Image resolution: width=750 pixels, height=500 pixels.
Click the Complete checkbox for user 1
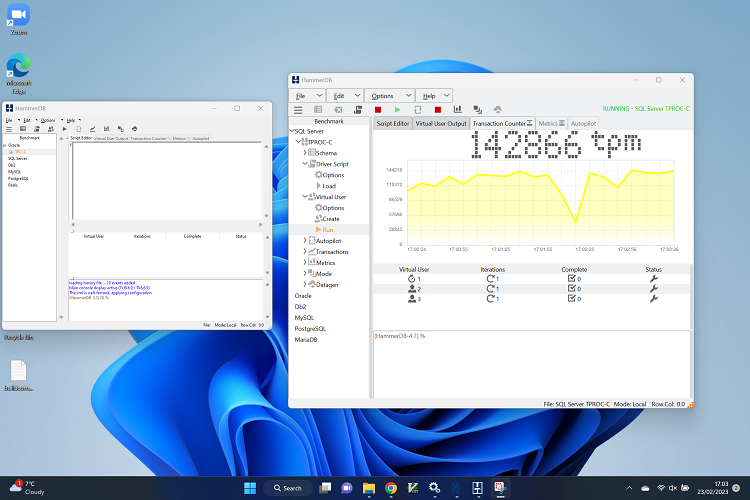[571, 278]
